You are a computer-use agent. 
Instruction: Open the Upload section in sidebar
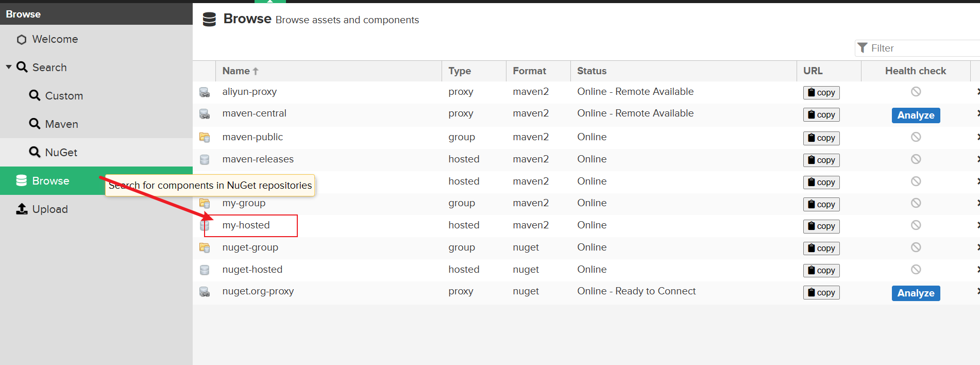click(x=49, y=209)
